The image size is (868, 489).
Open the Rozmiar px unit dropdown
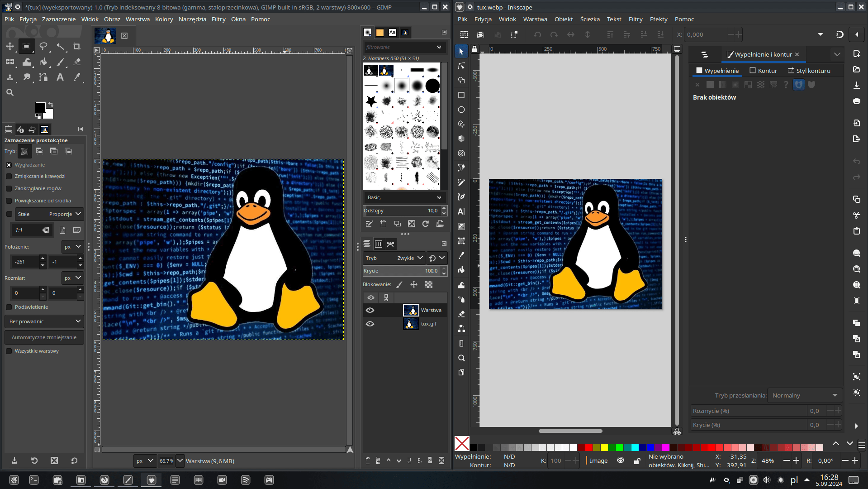[x=73, y=278]
